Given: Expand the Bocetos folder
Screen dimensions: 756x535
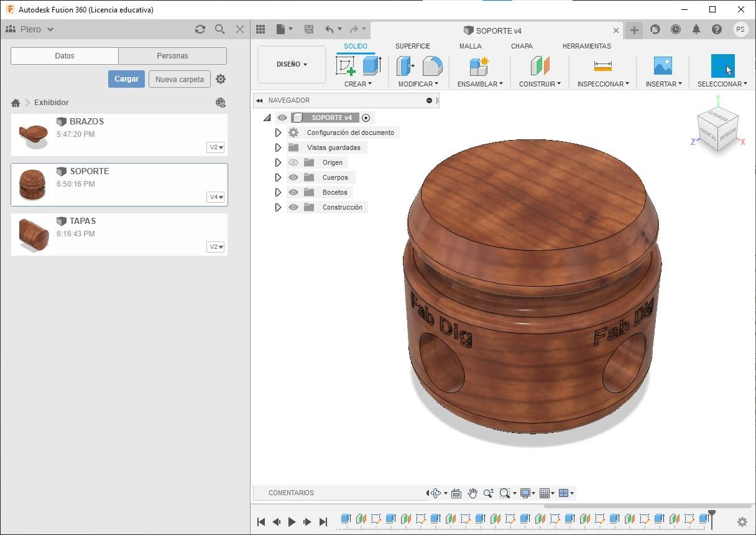Looking at the screenshot, I should [278, 192].
